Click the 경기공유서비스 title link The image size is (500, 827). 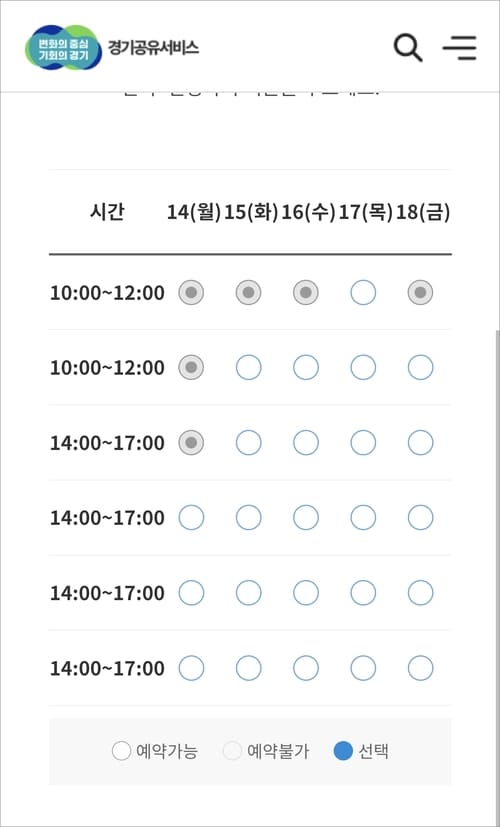pos(153,48)
